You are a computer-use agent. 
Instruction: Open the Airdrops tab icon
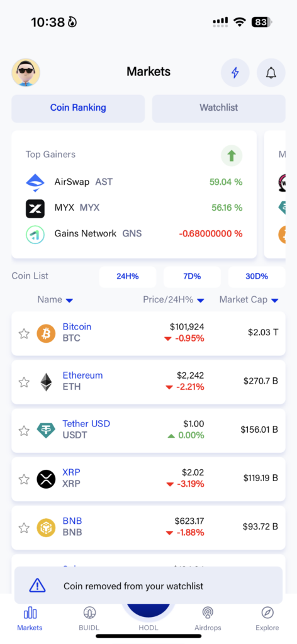click(208, 613)
